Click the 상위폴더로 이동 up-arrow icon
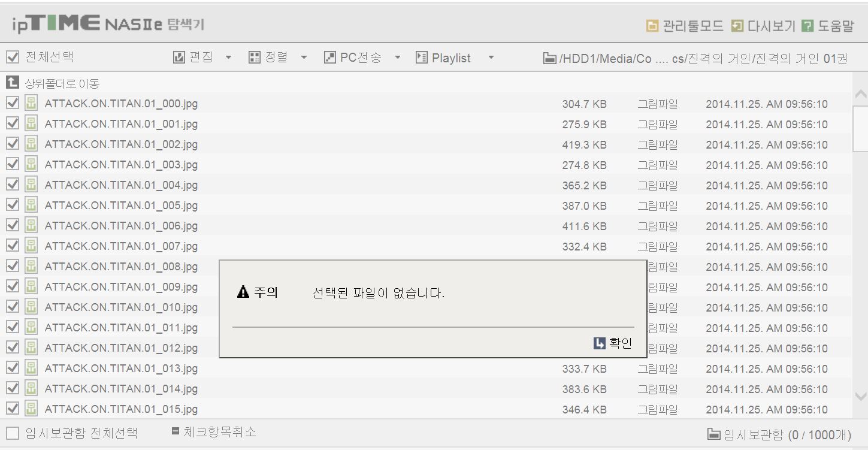The image size is (868, 450). tap(13, 83)
